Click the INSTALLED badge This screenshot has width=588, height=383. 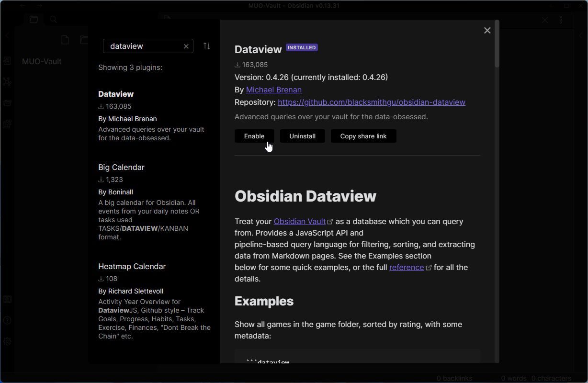302,47
